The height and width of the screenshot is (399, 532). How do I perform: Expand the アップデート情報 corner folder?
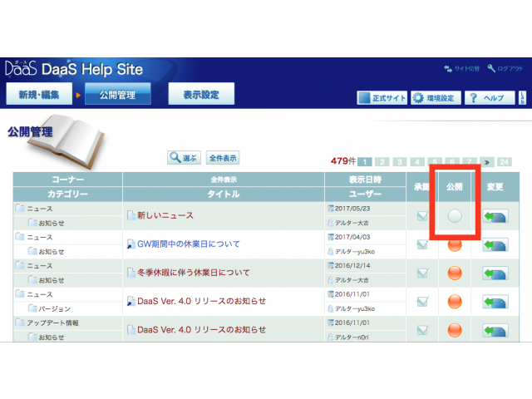click(20, 322)
